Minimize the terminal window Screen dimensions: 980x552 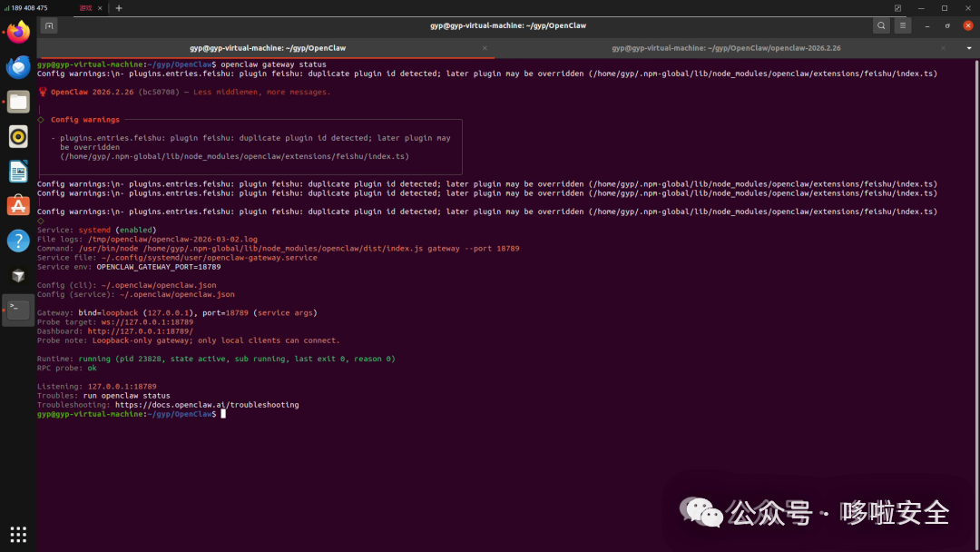click(926, 25)
